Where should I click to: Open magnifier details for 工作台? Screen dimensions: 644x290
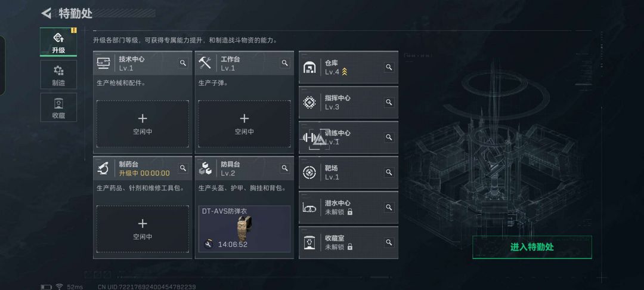click(284, 63)
